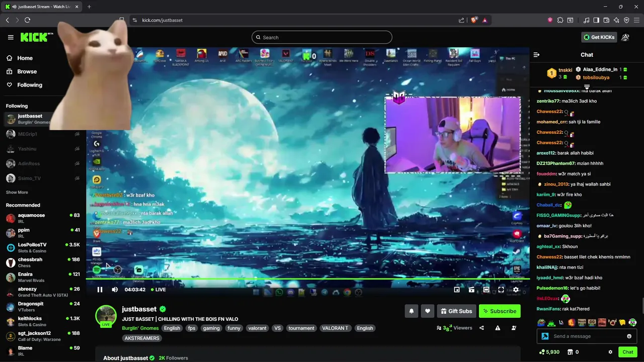Select the tournament tag
The width and height of the screenshot is (644, 362).
pyautogui.click(x=301, y=328)
